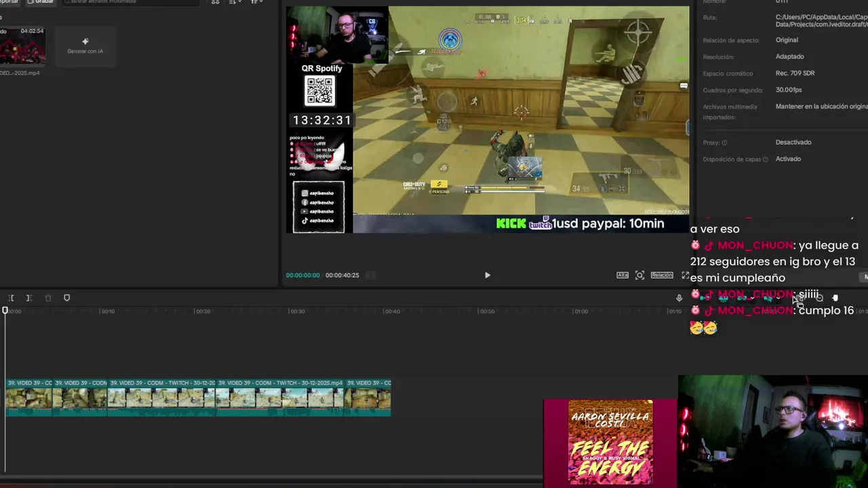This screenshot has width=868, height=488.
Task: Click the playhead handle at 00:00
Action: [5, 310]
